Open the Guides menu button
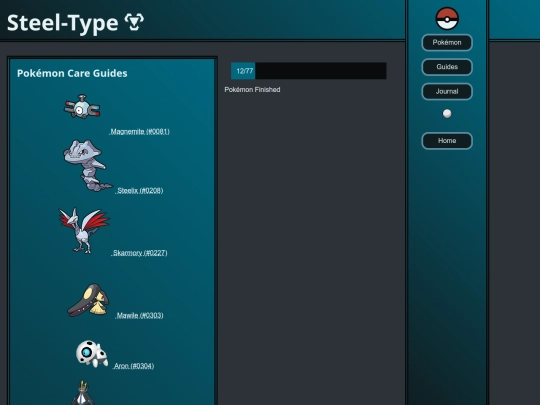The width and height of the screenshot is (540, 405). pos(447,67)
